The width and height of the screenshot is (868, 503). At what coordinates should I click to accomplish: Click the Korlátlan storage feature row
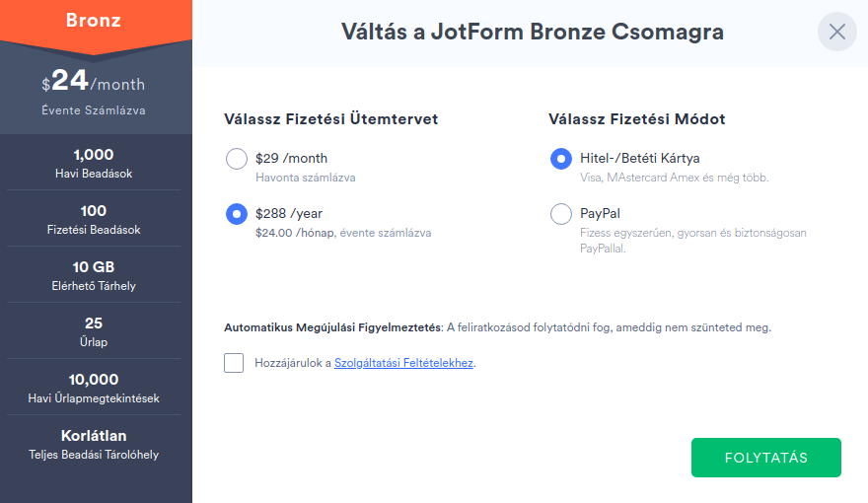pyautogui.click(x=94, y=444)
